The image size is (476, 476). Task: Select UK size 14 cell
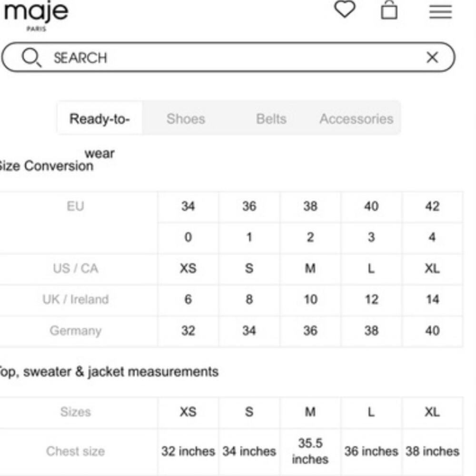pos(432,299)
